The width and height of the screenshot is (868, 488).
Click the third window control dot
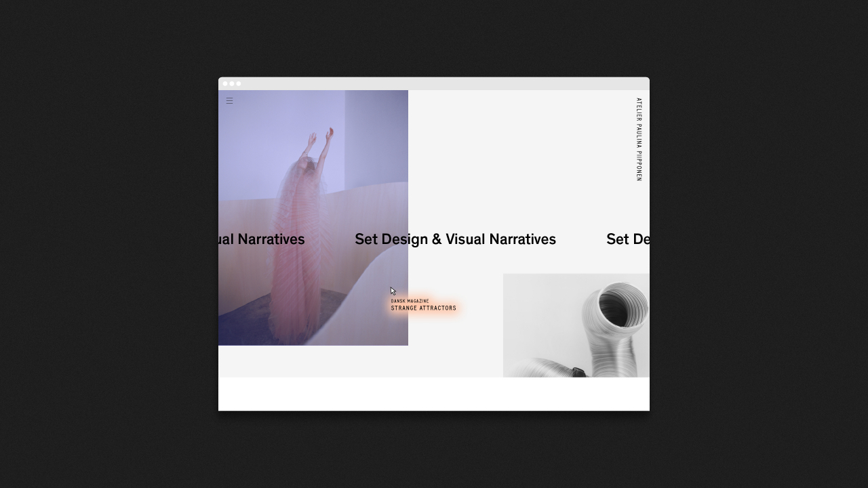239,84
